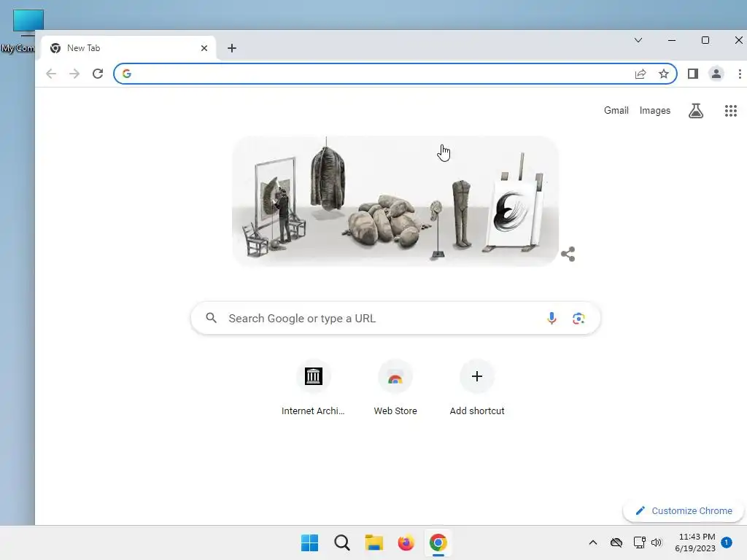This screenshot has height=560, width=747.
Task: Open the Chrome side panel
Action: coord(693,74)
